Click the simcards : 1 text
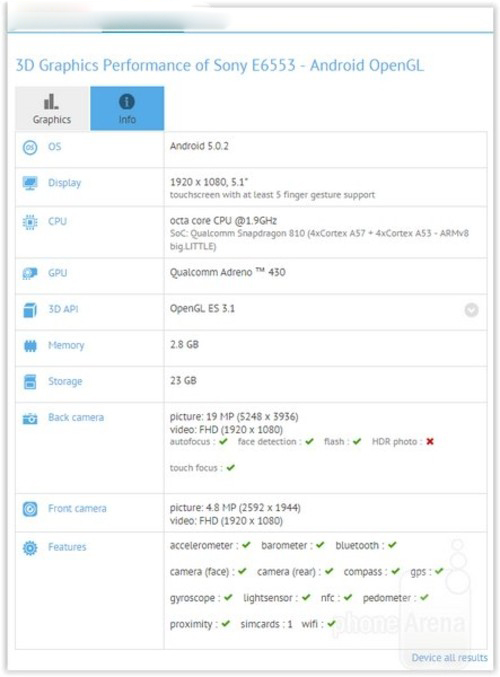Viewport: 500px width, 677px height. tap(266, 624)
